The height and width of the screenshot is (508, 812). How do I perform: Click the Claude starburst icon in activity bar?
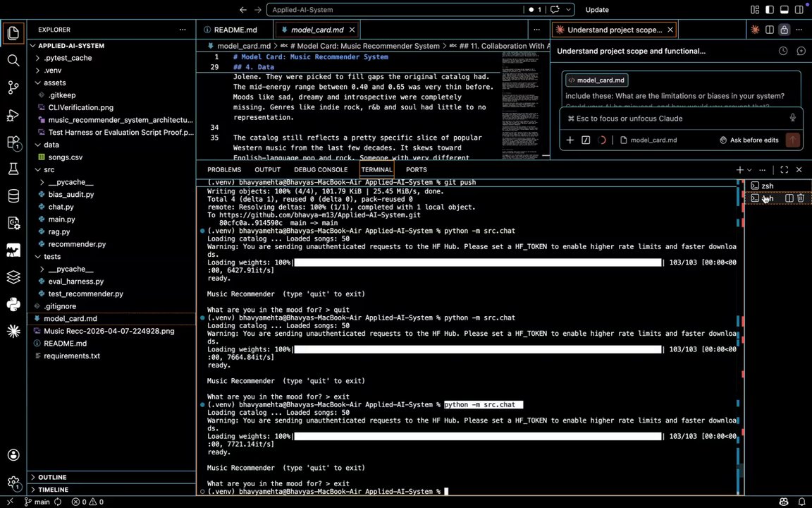tap(13, 331)
